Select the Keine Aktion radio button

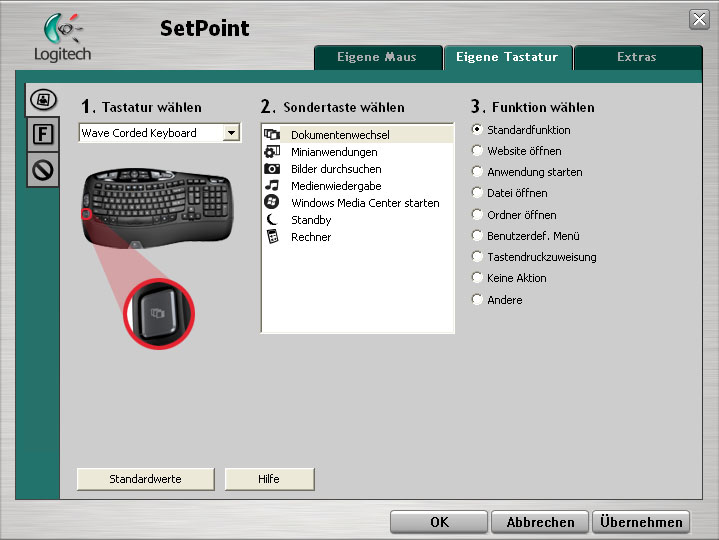tap(477, 278)
